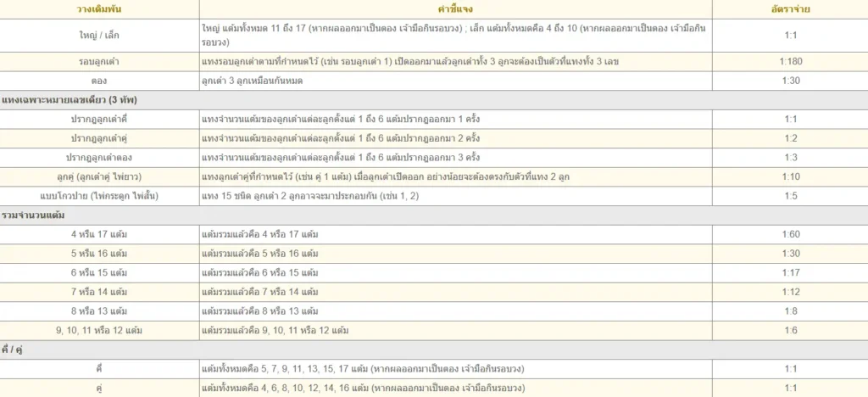Select the 'รอบลูกเต๋า' bet row label
Screen dimensions: 868x397
pos(99,62)
